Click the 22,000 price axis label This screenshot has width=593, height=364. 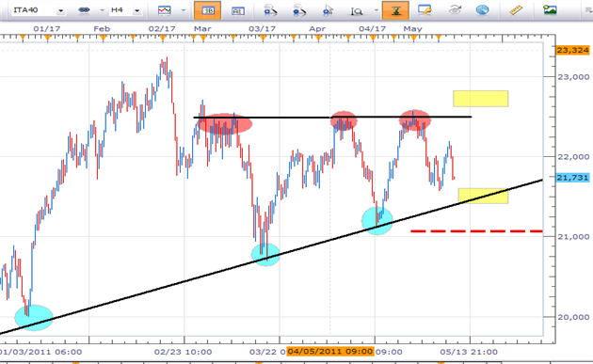tap(573, 156)
